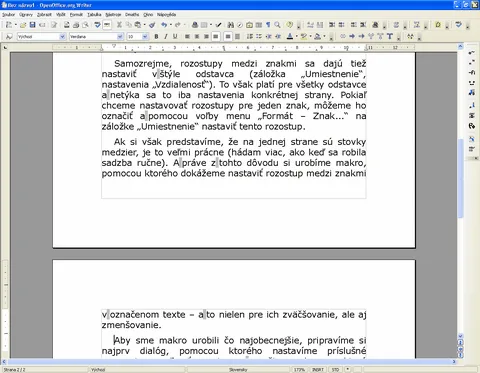The width and height of the screenshot is (480, 373).
Task: Click the scroll-up arrow of the vertical scrollbar
Action: pos(461,47)
